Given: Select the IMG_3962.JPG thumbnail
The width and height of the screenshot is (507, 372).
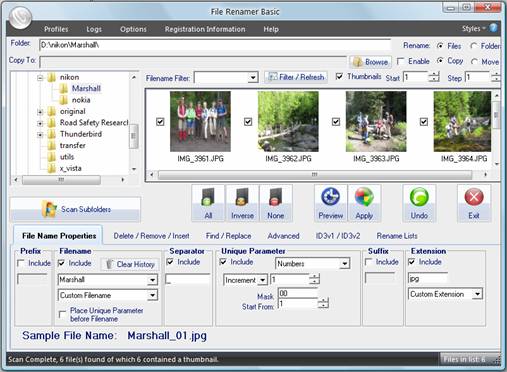Looking at the screenshot, I should point(288,122).
